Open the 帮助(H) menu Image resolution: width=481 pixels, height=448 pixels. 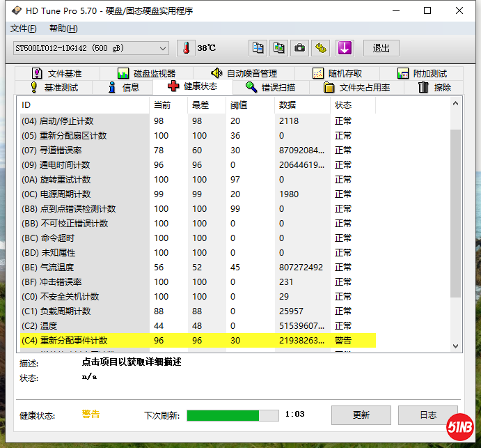pos(63,29)
